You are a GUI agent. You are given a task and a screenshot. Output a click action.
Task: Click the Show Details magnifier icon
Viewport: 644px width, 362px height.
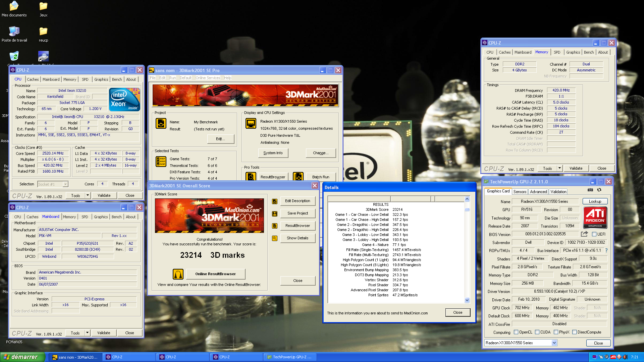click(x=275, y=238)
